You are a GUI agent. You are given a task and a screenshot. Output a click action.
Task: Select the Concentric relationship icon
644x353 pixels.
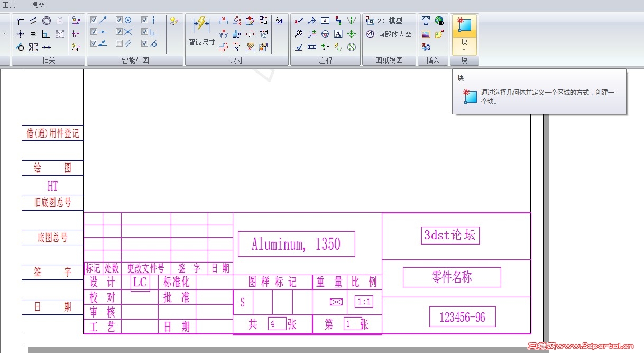point(47,21)
